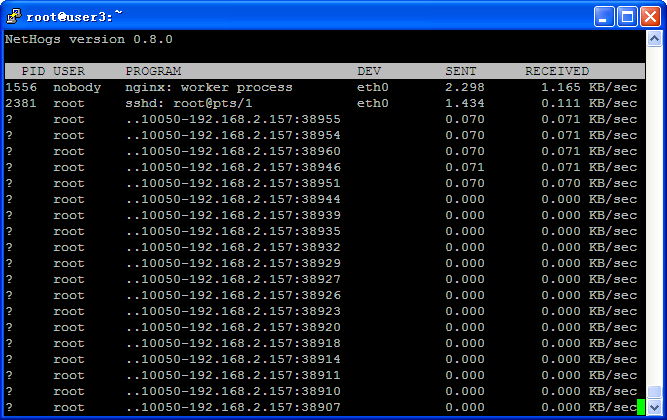
Task: Click the connection ending in :38932
Action: pyautogui.click(x=233, y=247)
